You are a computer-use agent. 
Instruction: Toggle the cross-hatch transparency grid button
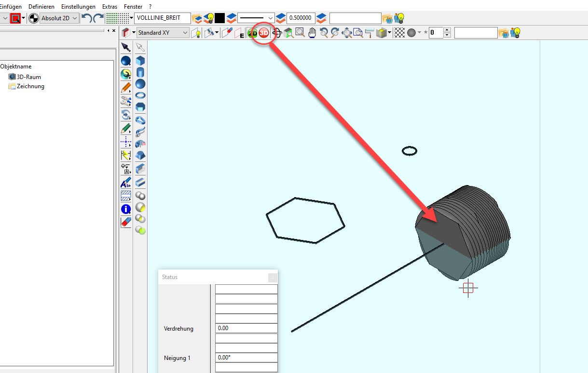pos(399,33)
